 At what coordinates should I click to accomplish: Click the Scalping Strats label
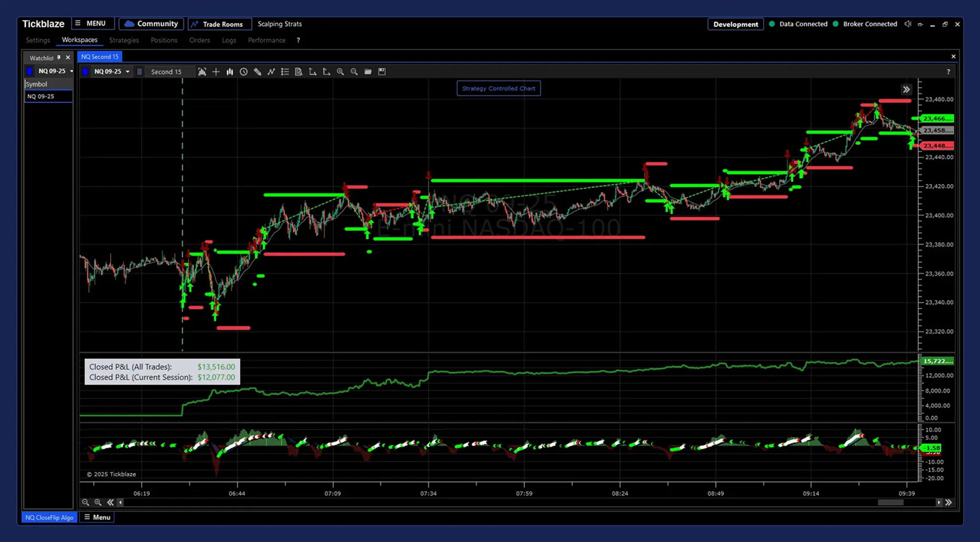pyautogui.click(x=280, y=24)
